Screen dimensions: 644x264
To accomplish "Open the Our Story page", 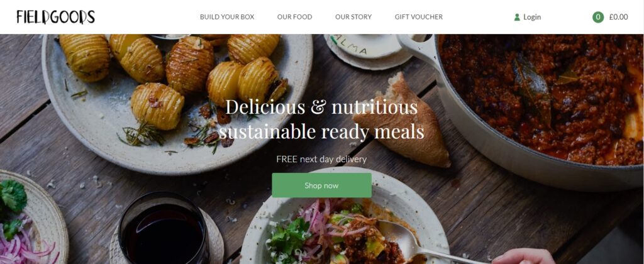I will [353, 17].
